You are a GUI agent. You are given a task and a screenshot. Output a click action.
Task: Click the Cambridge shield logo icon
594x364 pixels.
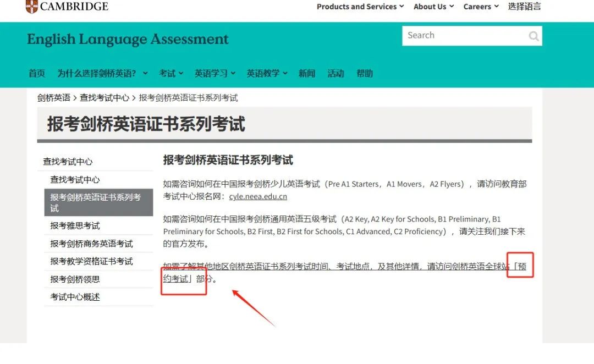(32, 6)
